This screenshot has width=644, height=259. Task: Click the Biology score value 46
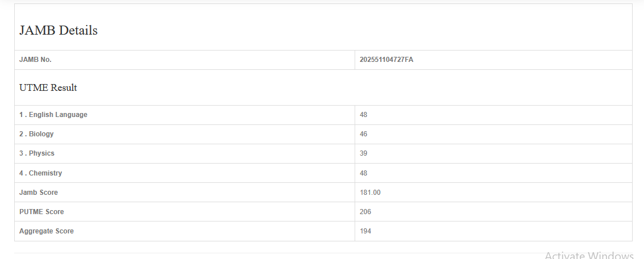[x=364, y=134]
